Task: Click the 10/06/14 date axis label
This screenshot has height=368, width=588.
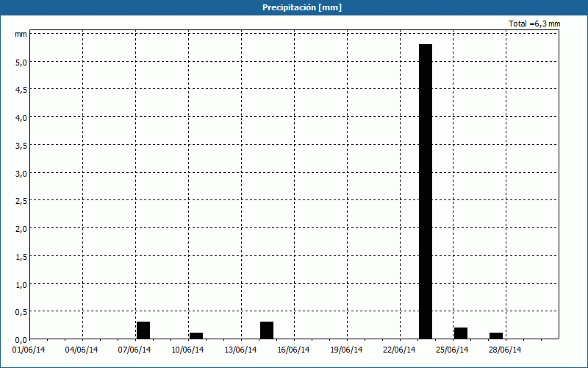Action: (187, 350)
